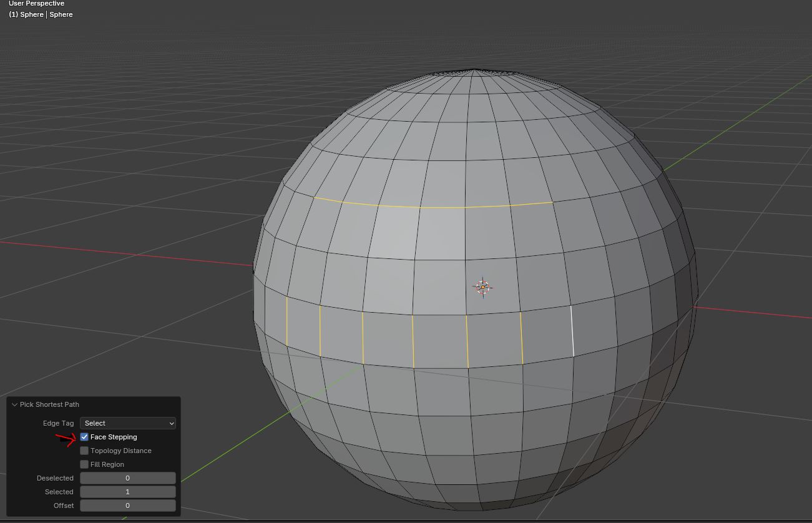Click the Offset value field
812x523 pixels.
pos(128,506)
